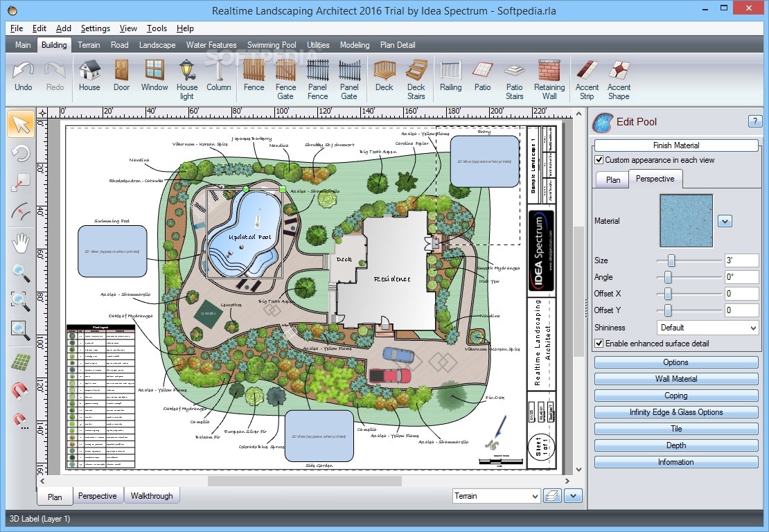Switch to the Perspective view tab at bottom
Image resolution: width=769 pixels, height=532 pixels.
pos(97,496)
